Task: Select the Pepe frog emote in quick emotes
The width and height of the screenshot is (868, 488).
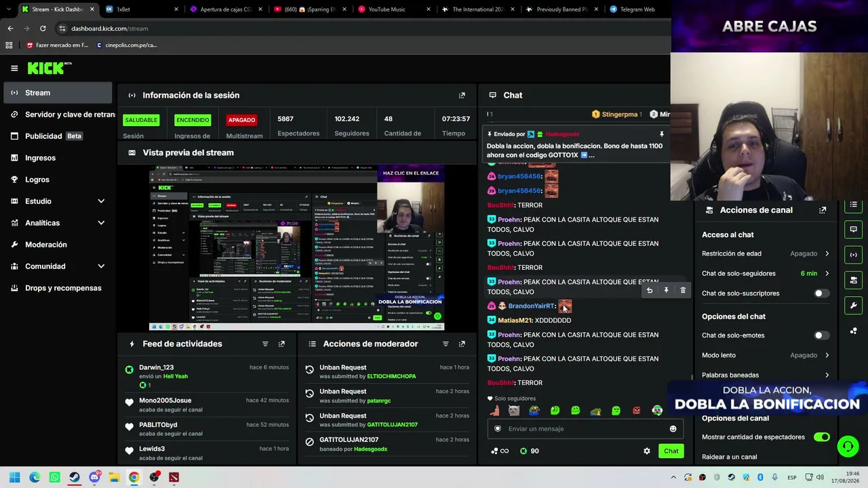Action: pyautogui.click(x=534, y=410)
